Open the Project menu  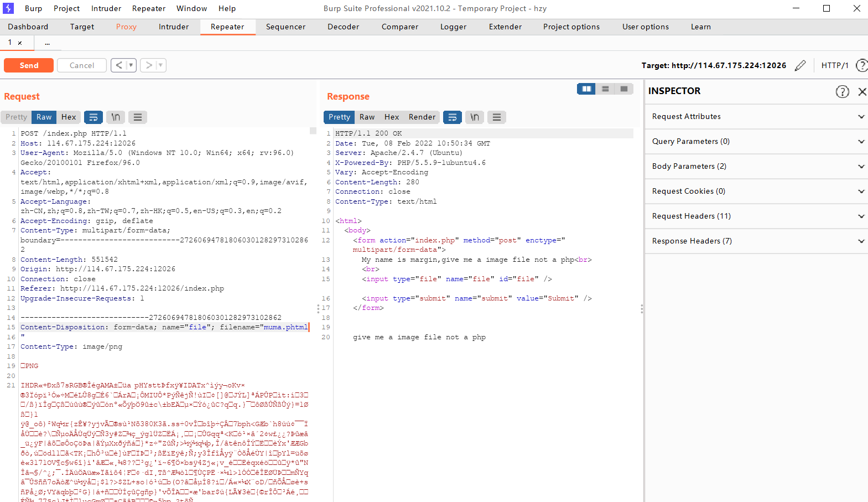point(66,8)
